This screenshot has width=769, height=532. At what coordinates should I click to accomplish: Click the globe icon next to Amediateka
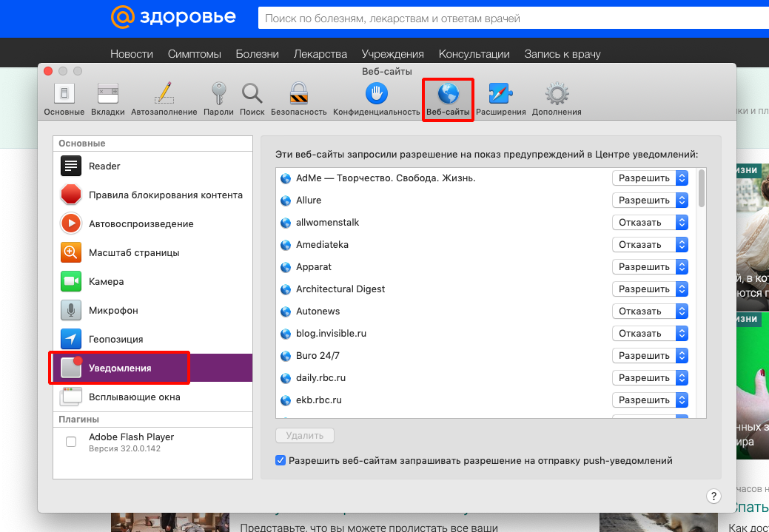tap(286, 245)
